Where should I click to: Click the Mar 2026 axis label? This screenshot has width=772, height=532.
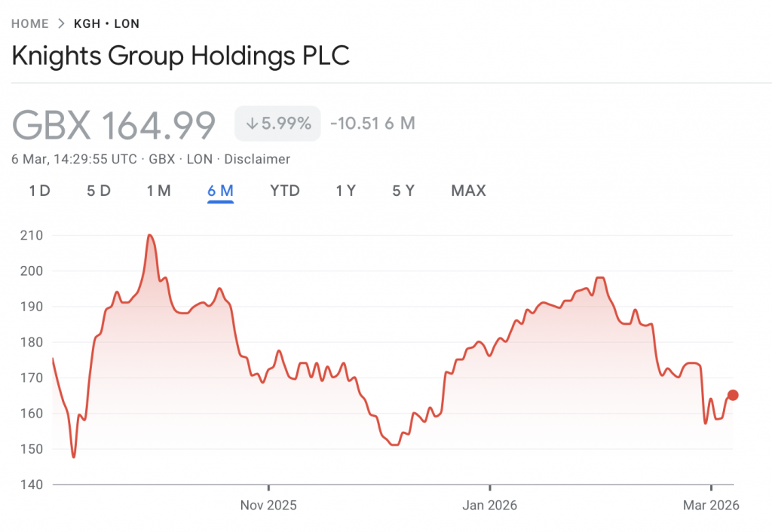(x=713, y=505)
